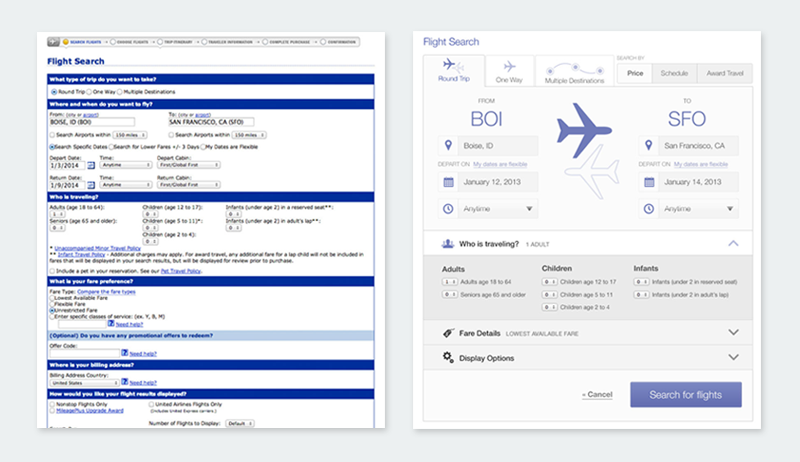Expand the Fare Details section chevron
Viewport: 800px width, 462px height.
click(x=733, y=332)
